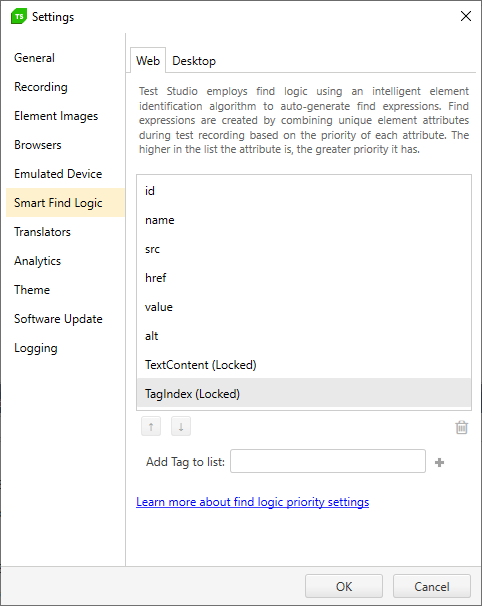Viewport: 482px width, 606px height.
Task: Click the plus icon to add tag
Action: tap(439, 462)
